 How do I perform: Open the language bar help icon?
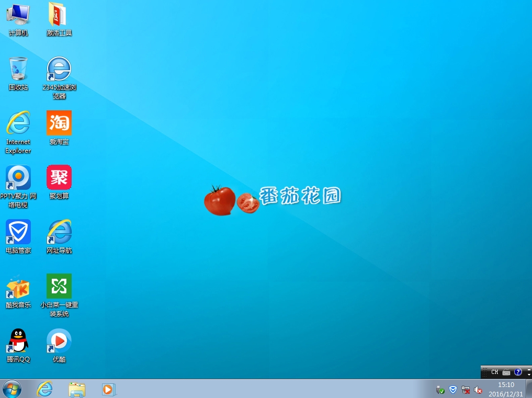pyautogui.click(x=518, y=372)
